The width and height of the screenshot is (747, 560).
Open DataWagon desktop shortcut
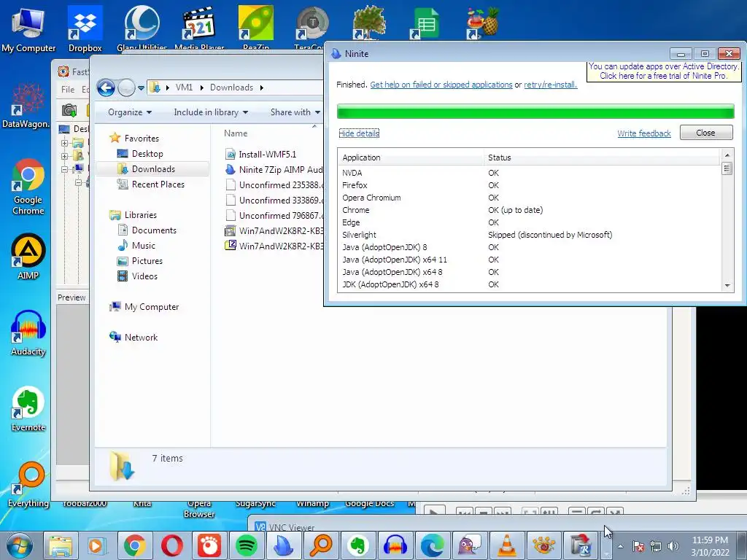27,106
